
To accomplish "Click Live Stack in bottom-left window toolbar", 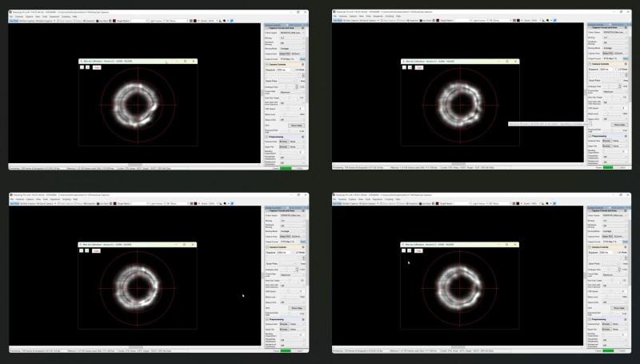I will click(102, 203).
